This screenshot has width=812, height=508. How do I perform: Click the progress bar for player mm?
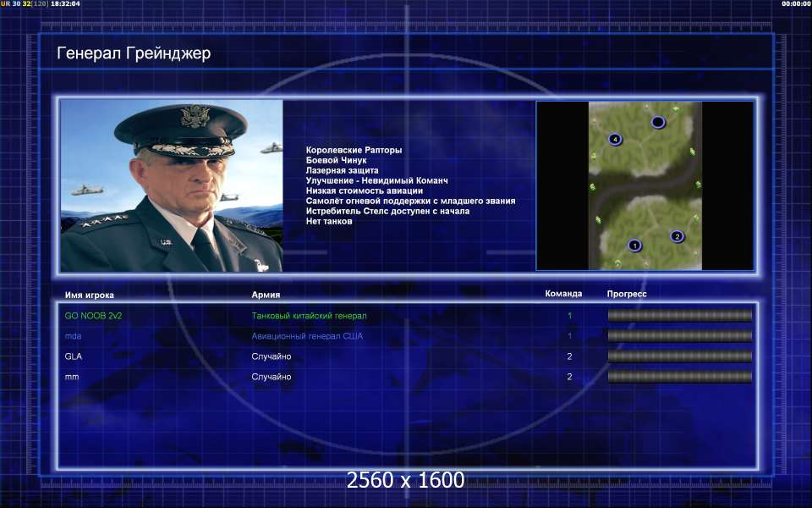point(679,377)
